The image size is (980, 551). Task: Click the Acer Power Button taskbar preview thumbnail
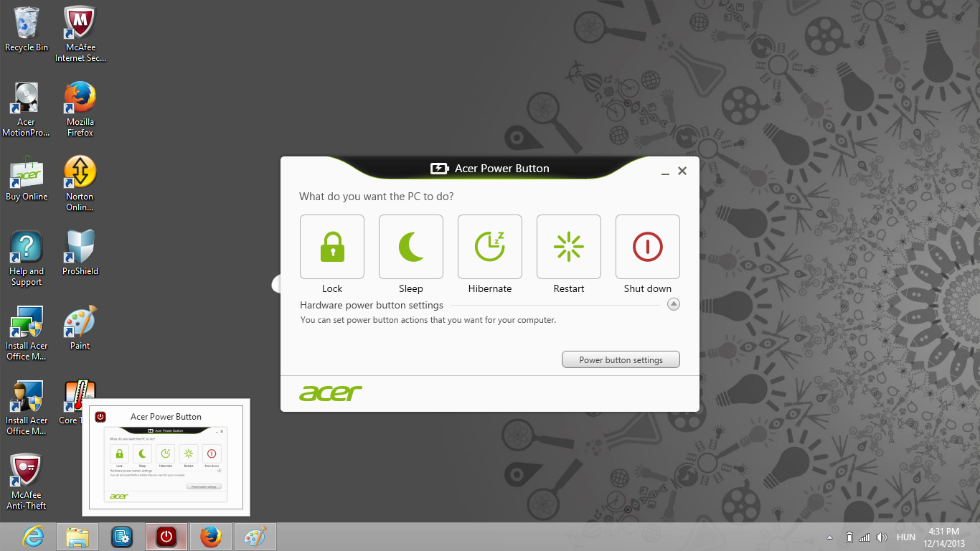[x=166, y=459]
